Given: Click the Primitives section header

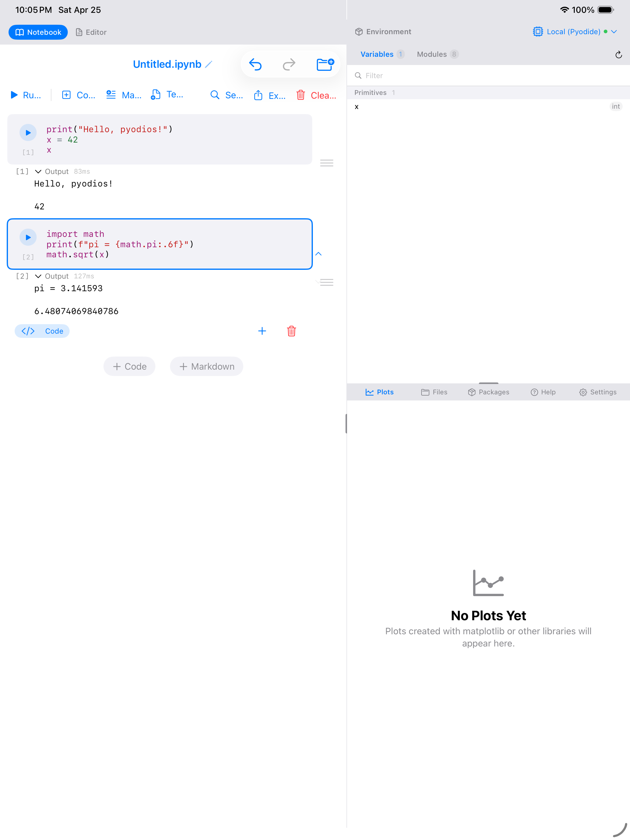Looking at the screenshot, I should 488,93.
